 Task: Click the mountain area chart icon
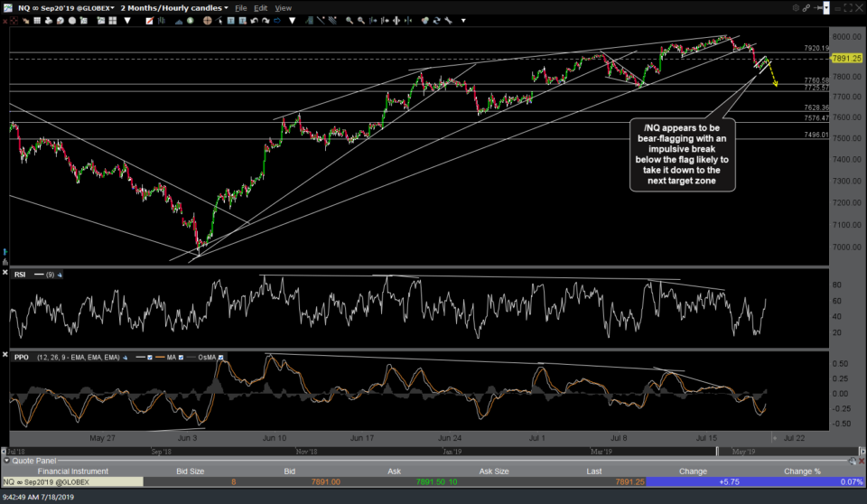point(179,21)
